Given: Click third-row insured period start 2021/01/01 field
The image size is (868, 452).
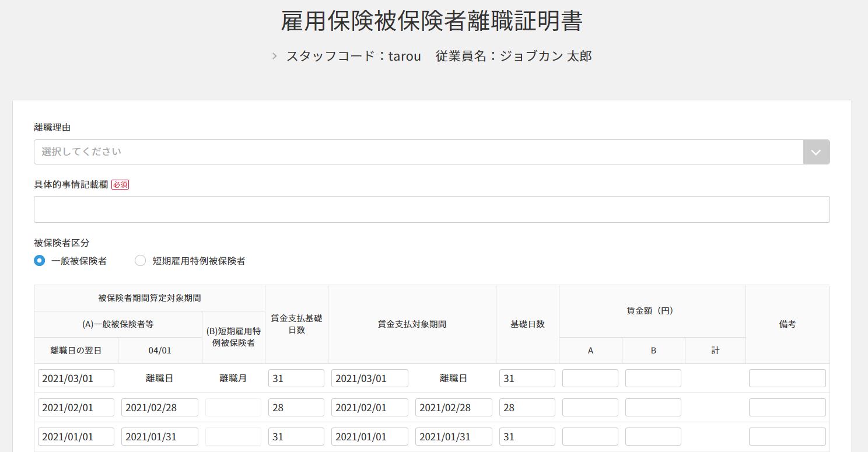Looking at the screenshot, I should coord(76,437).
